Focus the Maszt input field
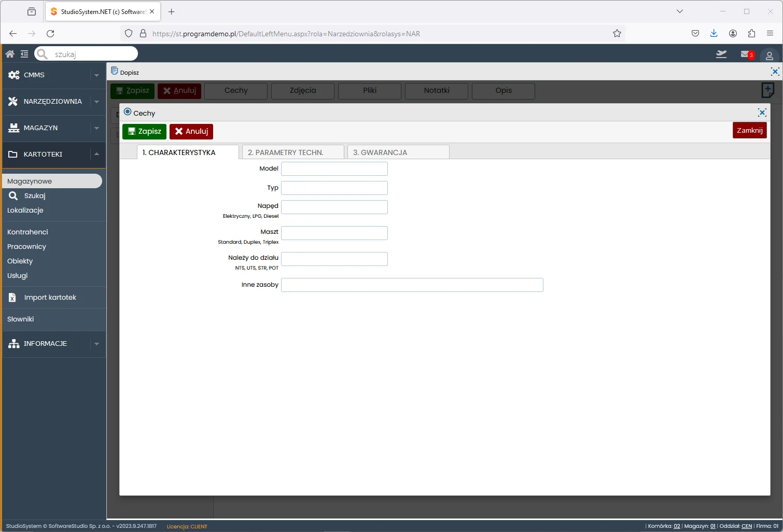 click(x=334, y=233)
